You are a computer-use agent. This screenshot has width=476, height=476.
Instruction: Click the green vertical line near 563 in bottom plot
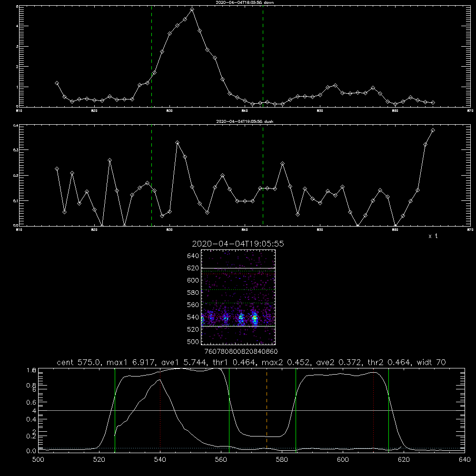229,410
